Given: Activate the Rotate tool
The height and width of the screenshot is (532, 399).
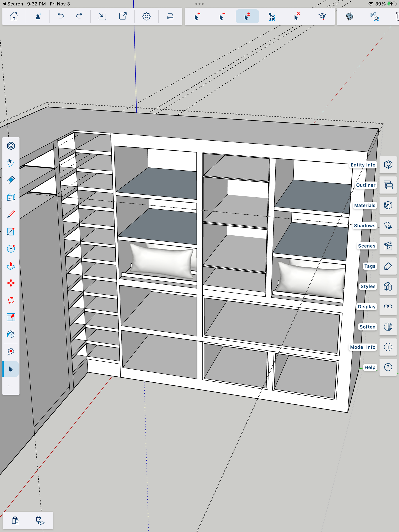Looking at the screenshot, I should click(11, 300).
